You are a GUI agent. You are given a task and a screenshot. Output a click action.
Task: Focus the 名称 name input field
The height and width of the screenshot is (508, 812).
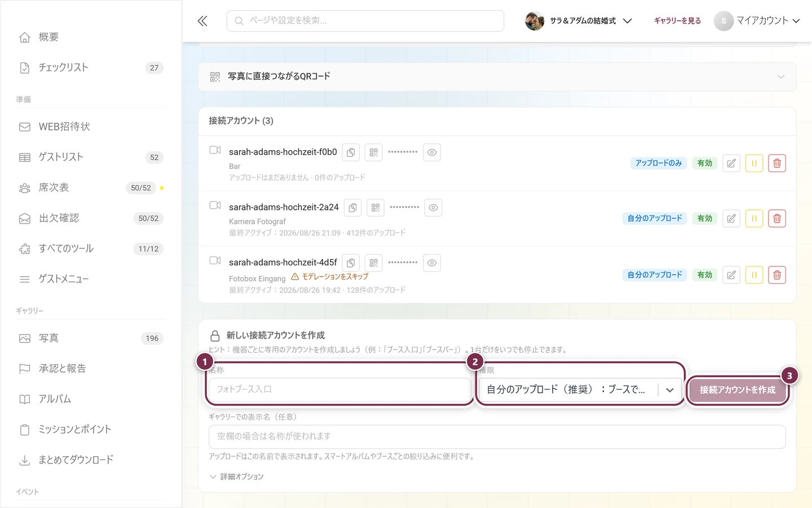click(339, 389)
